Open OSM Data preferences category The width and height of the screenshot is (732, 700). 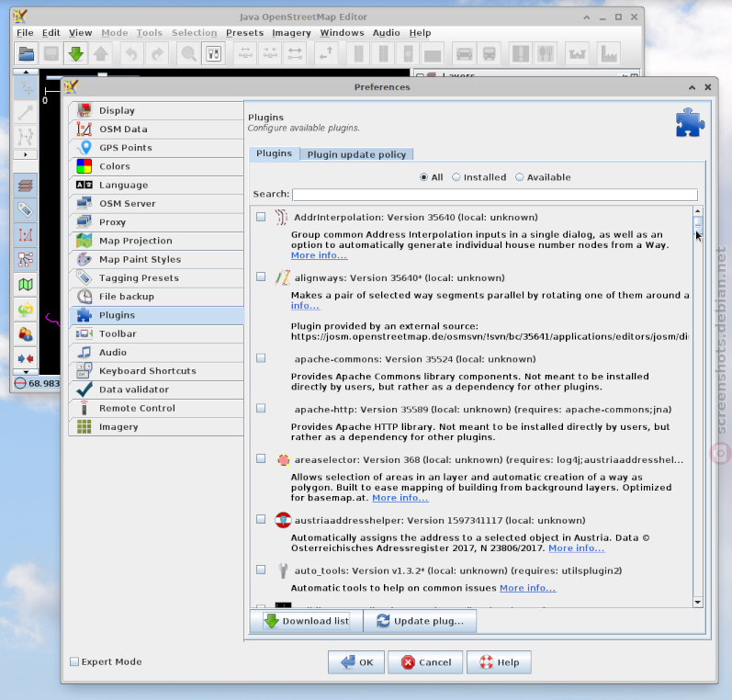point(156,130)
